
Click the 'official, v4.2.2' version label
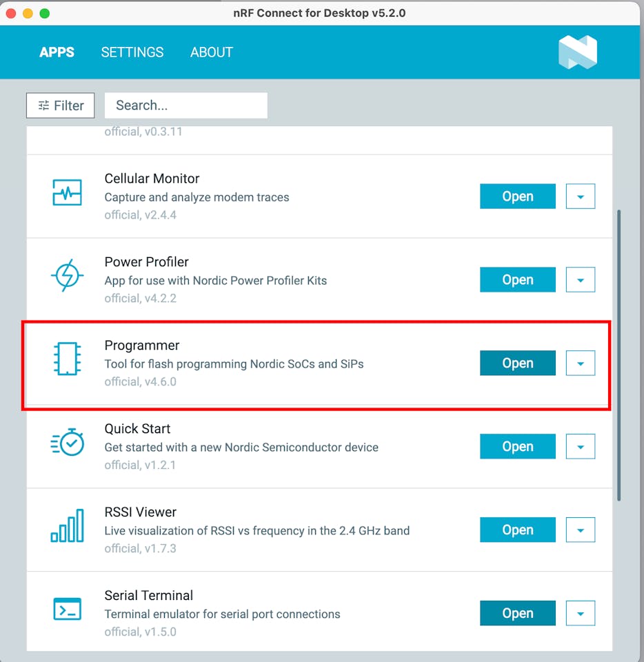(141, 299)
